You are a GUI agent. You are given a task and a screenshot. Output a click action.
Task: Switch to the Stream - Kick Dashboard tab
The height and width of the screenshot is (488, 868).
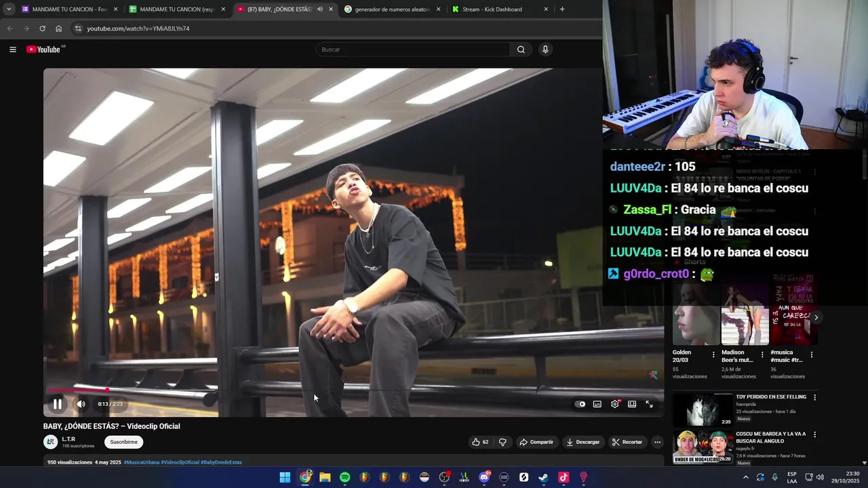pyautogui.click(x=500, y=9)
